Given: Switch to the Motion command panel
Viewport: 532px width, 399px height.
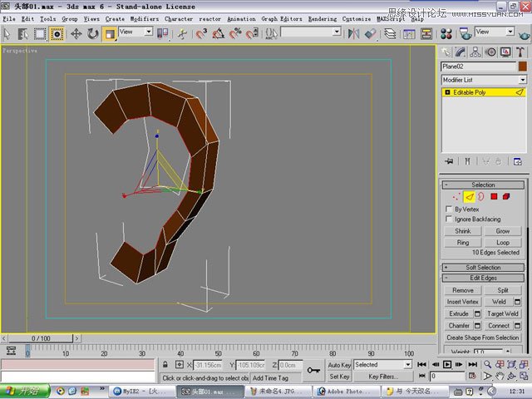Looking at the screenshot, I should pos(490,52).
